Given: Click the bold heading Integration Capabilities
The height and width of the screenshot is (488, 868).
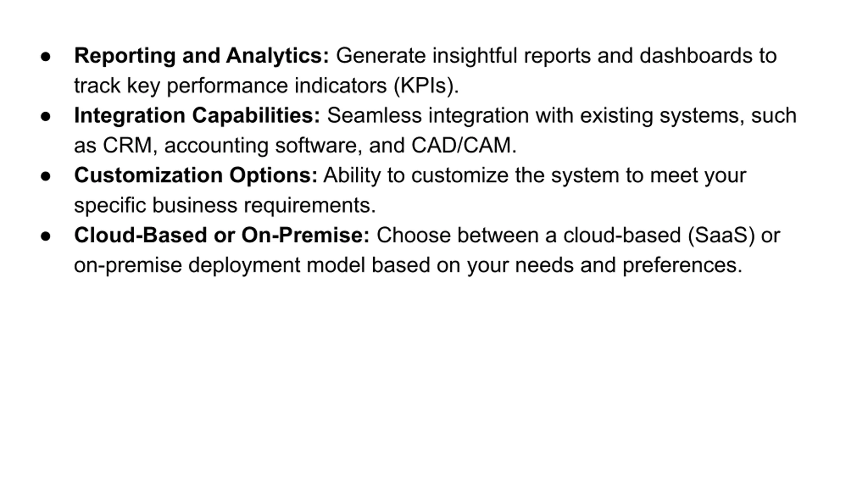Looking at the screenshot, I should pyautogui.click(x=197, y=116).
